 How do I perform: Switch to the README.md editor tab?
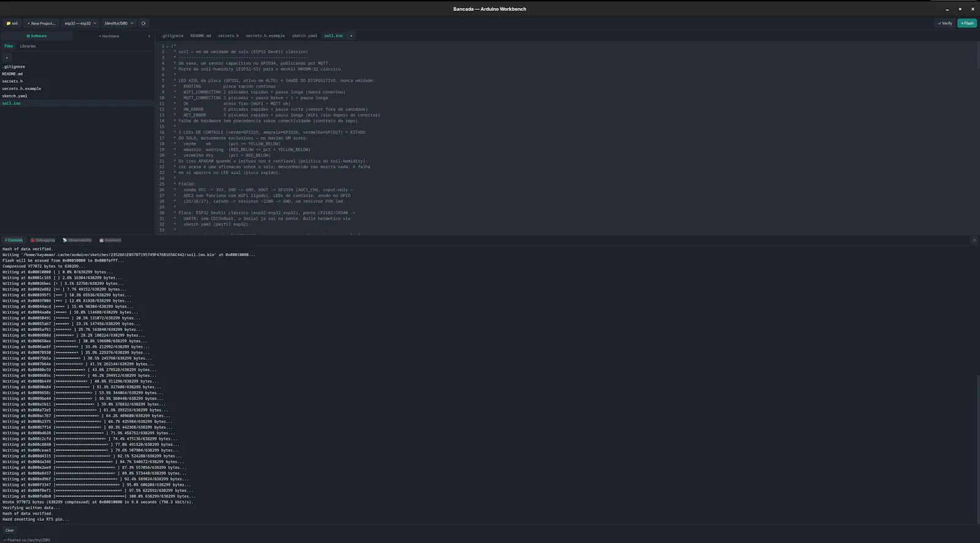(200, 36)
